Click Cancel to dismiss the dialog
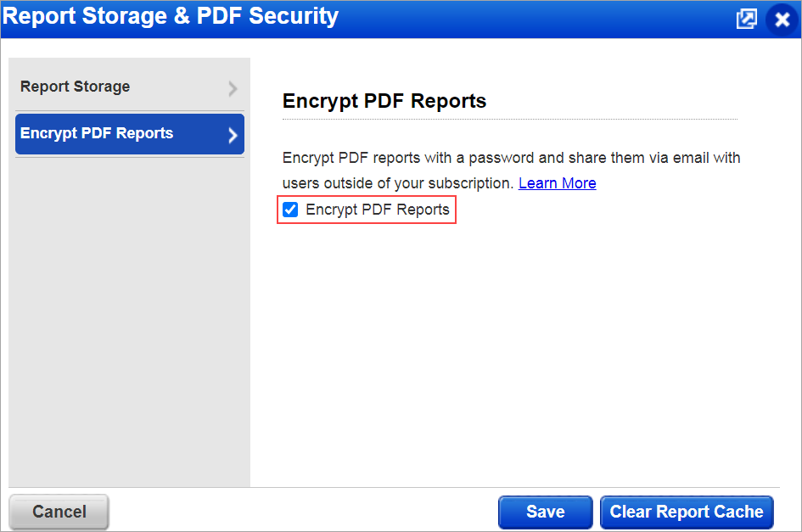 point(58,512)
